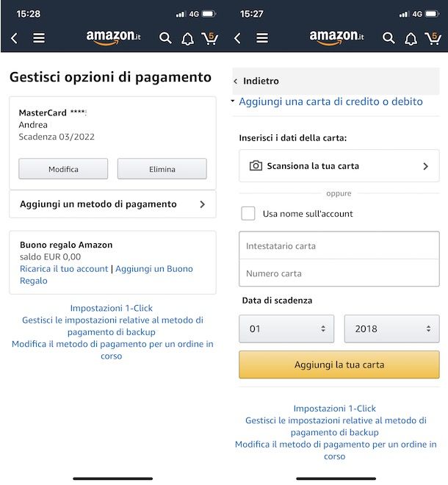Image resolution: width=448 pixels, height=485 pixels.
Task: Check the 'Usa nome sull'account' box
Action: [x=248, y=213]
